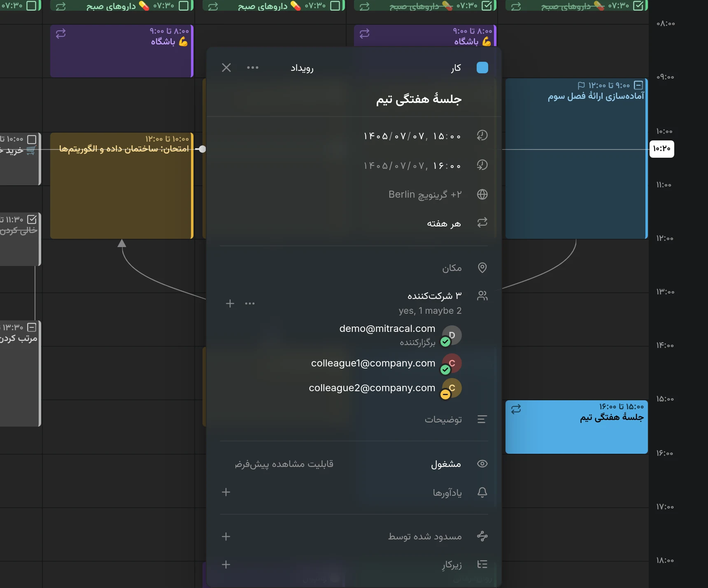Viewport: 708px width, 588px height.
Task: Open the مشغول availability dropdown
Action: 446,464
